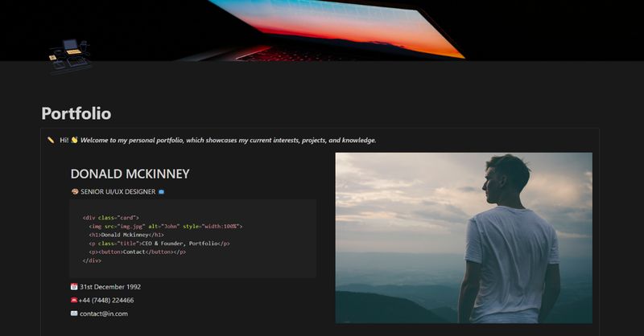This screenshot has width=644, height=336.
Task: Open the man on mountain photo
Action: pyautogui.click(x=464, y=238)
